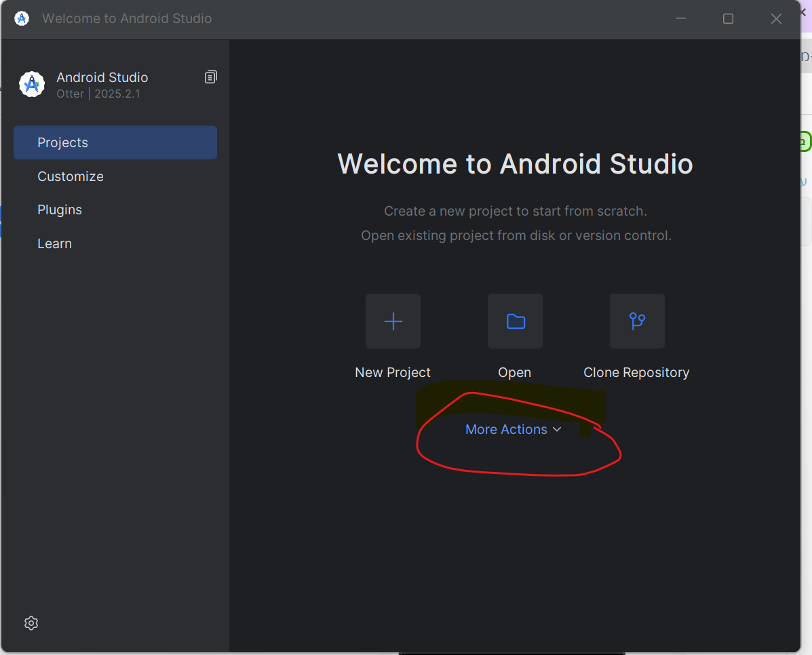
Task: Open the settings gear in the sidebar
Action: (x=31, y=623)
